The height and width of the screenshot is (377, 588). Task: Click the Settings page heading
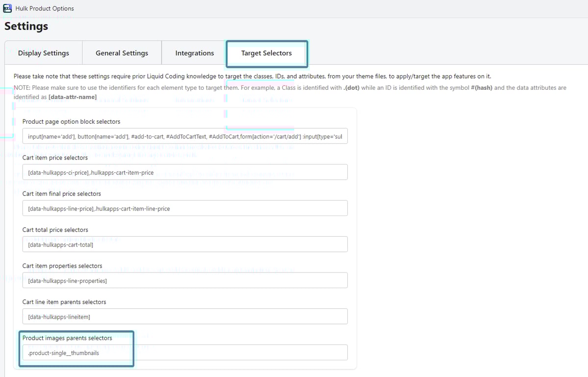tap(26, 27)
